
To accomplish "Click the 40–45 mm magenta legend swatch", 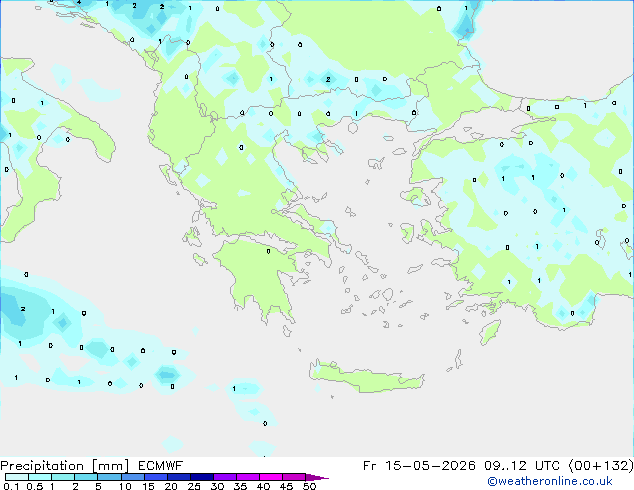I will (271, 477).
